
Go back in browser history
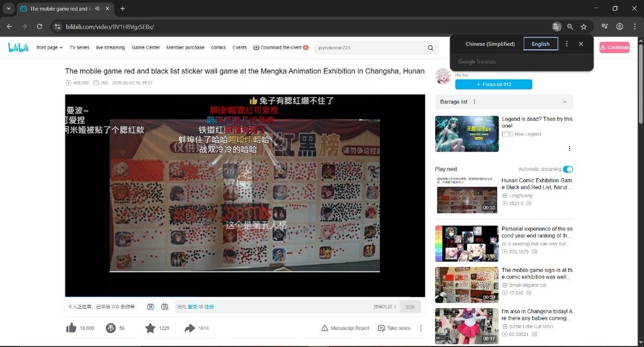coord(9,26)
